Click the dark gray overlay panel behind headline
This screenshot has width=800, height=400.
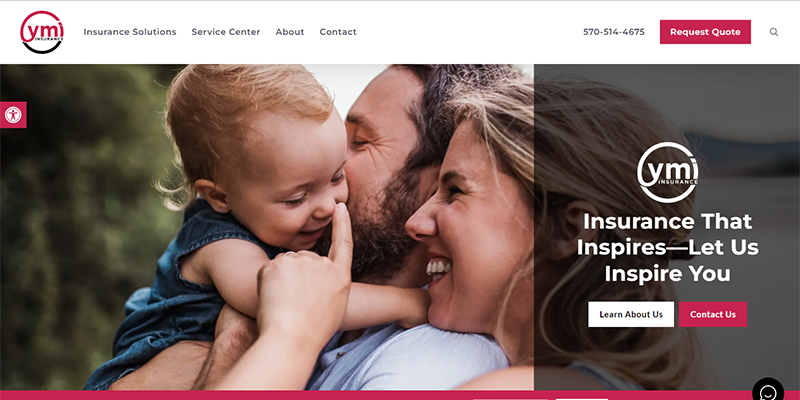[x=667, y=227]
